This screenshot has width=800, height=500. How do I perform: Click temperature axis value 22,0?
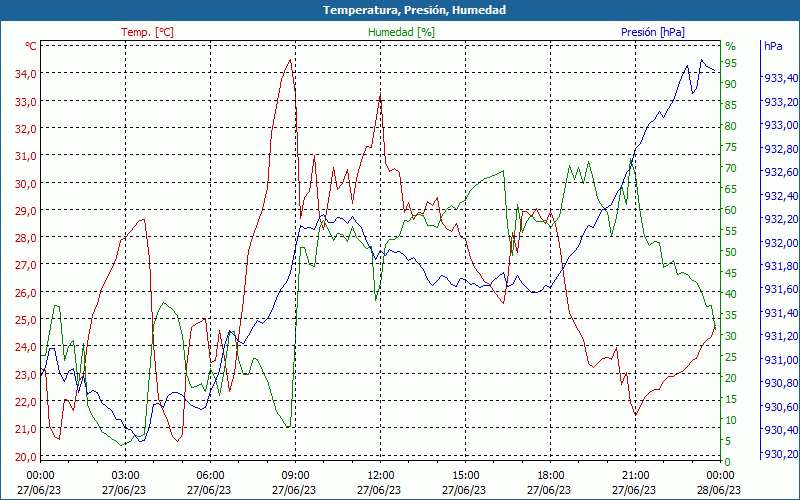[x=26, y=402]
